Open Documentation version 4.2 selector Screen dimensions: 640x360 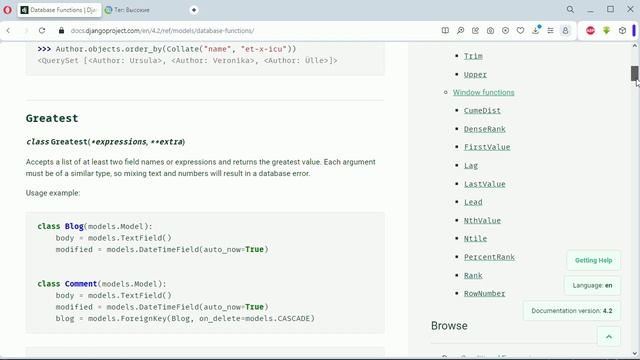[571, 311]
